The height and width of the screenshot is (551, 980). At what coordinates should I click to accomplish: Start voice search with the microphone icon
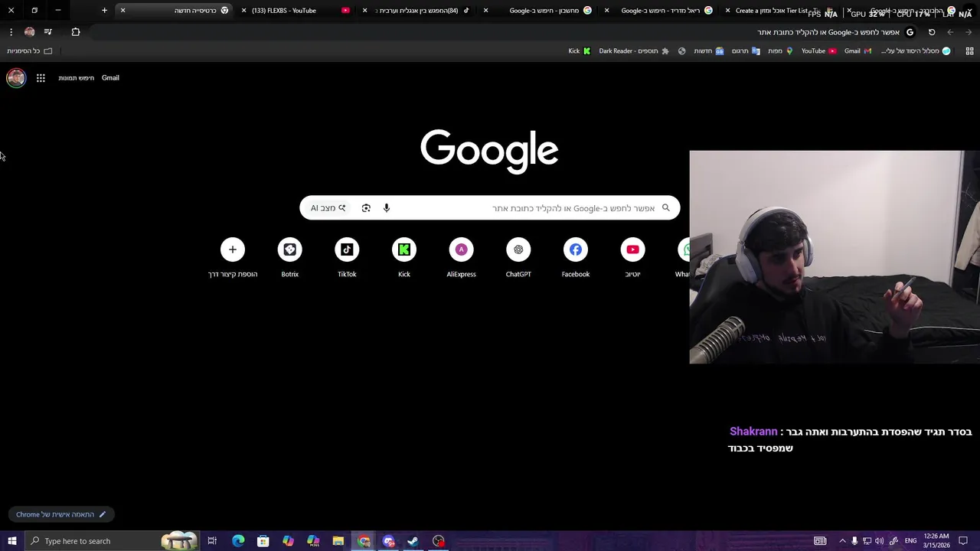(x=387, y=208)
